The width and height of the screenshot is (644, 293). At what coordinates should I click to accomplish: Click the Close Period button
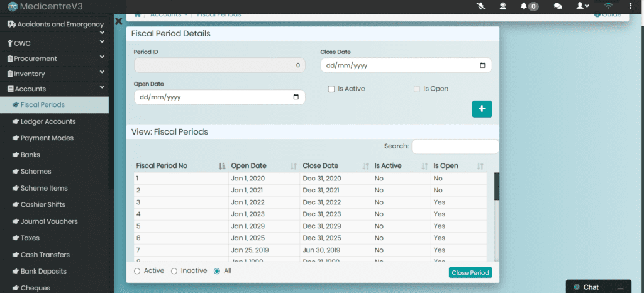coord(470,273)
